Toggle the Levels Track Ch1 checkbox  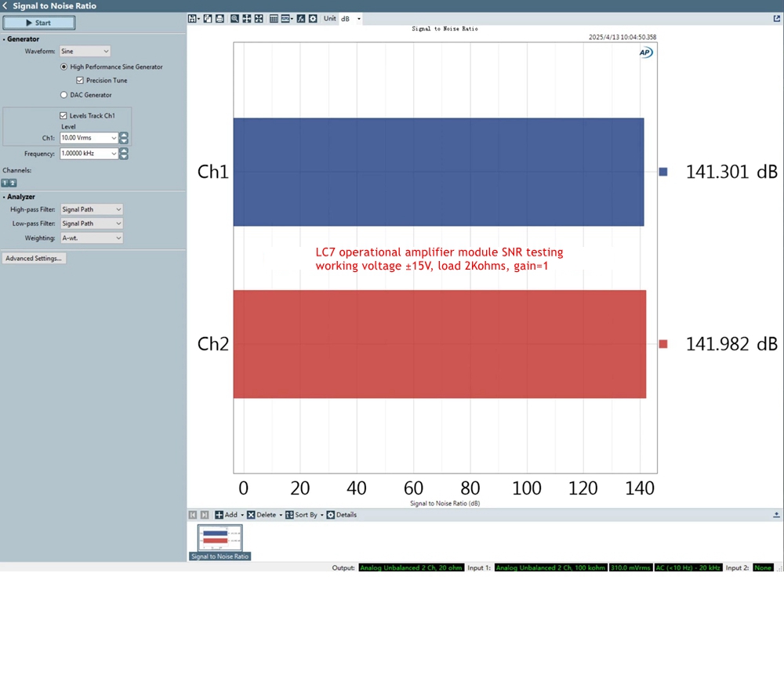pos(64,116)
